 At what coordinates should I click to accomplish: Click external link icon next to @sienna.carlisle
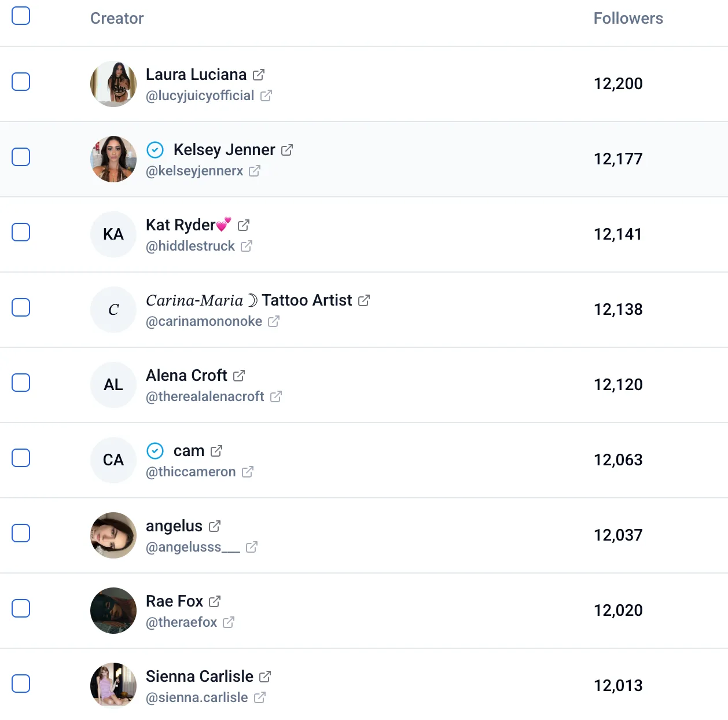[x=260, y=697]
